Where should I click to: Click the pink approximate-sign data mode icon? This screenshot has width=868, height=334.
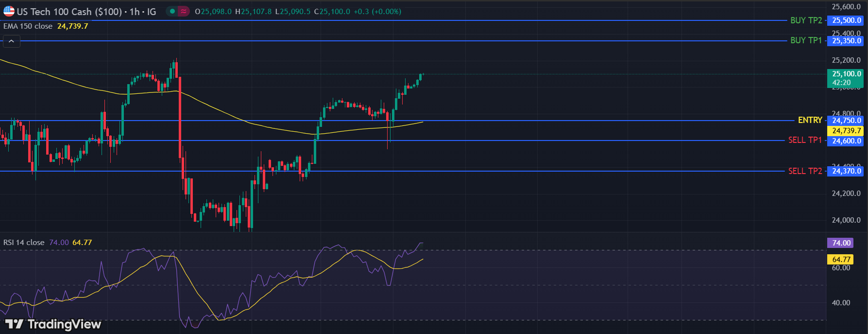183,11
